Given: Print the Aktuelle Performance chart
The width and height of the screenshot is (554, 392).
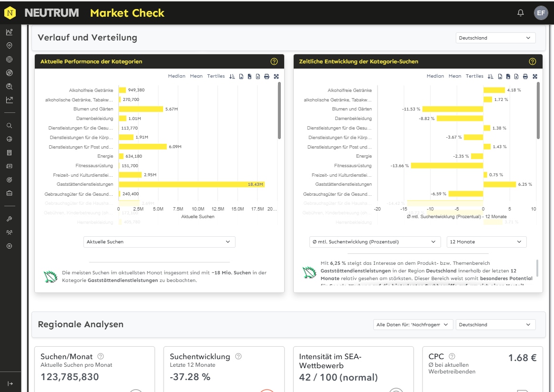Looking at the screenshot, I should pyautogui.click(x=267, y=76).
